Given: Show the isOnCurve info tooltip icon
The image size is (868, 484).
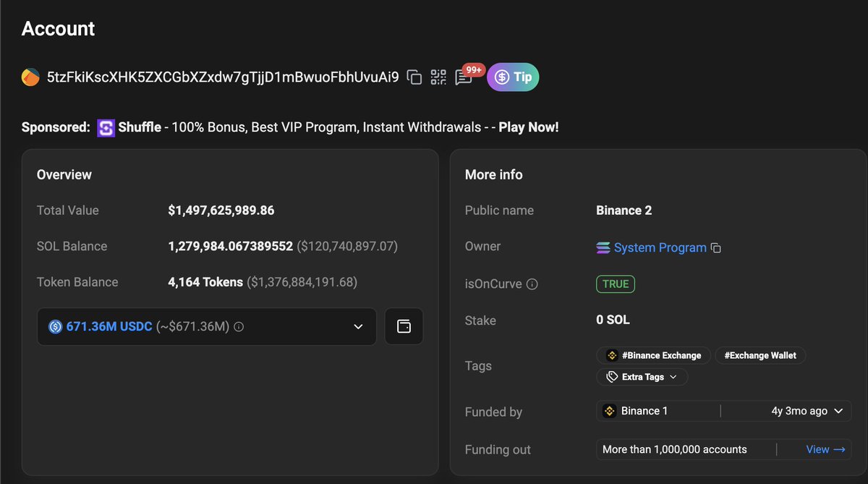Looking at the screenshot, I should 532,284.
